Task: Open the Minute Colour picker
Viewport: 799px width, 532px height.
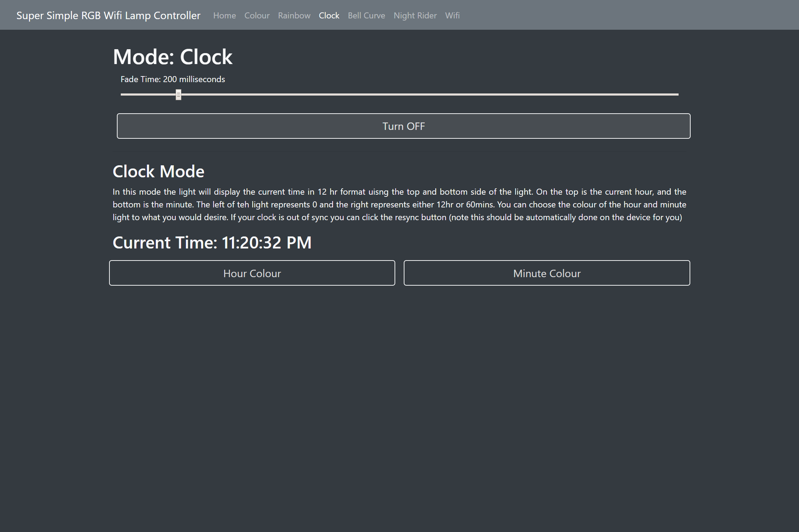Action: click(546, 273)
